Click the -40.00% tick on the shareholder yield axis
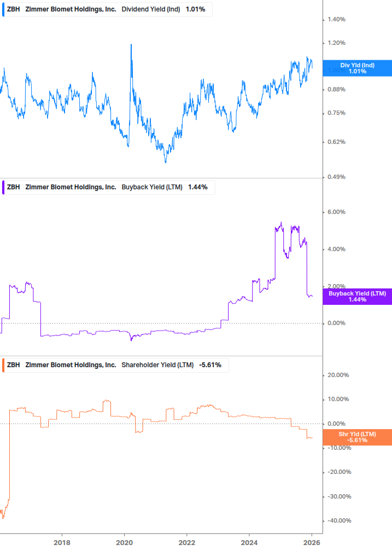The image size is (392, 550). coord(339,521)
